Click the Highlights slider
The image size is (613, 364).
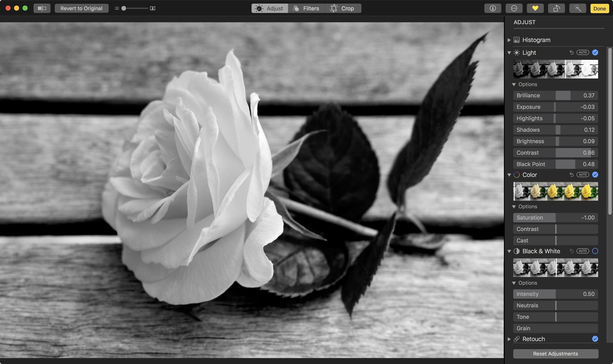click(x=555, y=118)
